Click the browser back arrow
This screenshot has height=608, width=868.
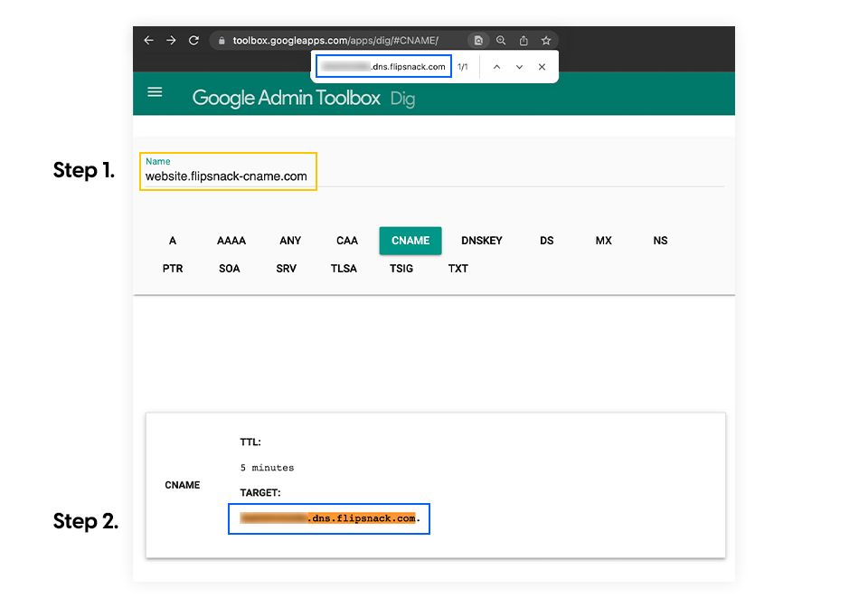tap(149, 40)
